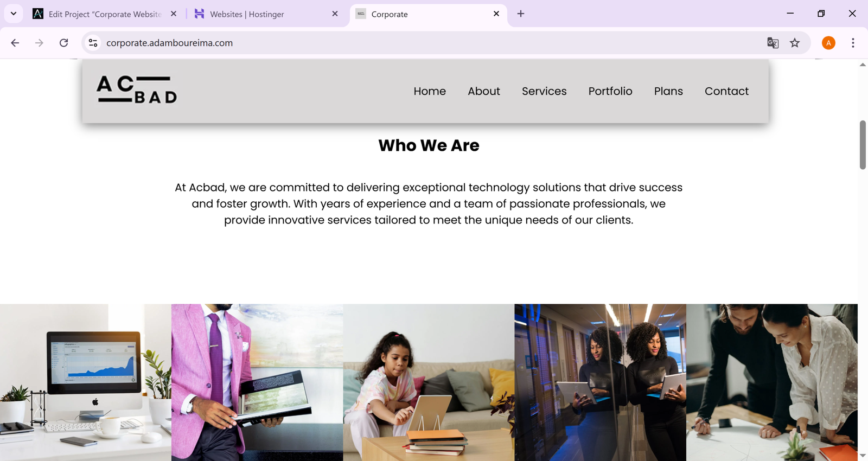The image size is (868, 461).
Task: Navigate to the Contact page
Action: [726, 91]
